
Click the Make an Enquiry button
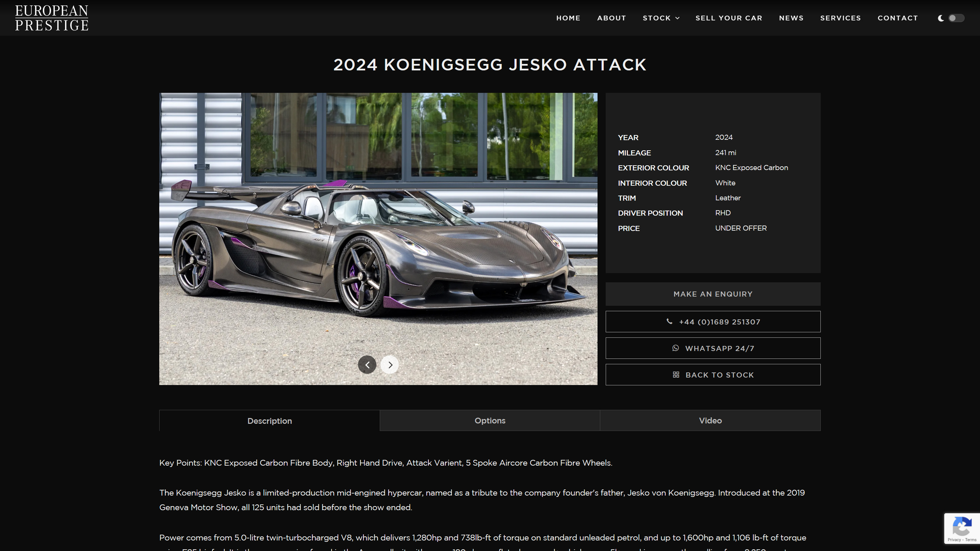[x=713, y=294]
